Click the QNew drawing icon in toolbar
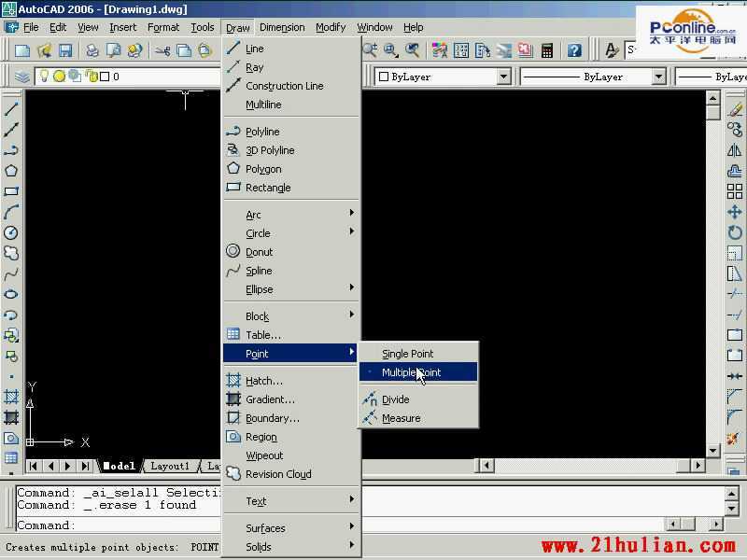The width and height of the screenshot is (747, 560). pos(21,50)
